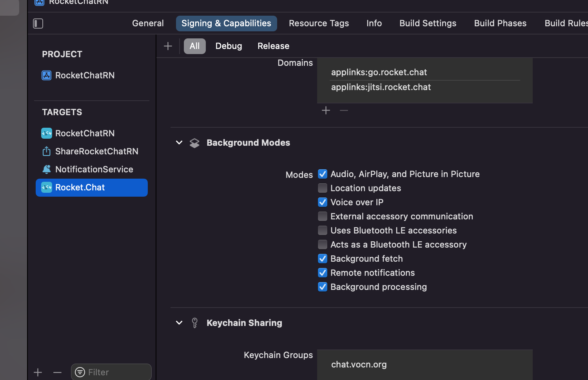Screen dimensions: 588x380
Task: Add a new capability with plus button
Action: tap(168, 46)
